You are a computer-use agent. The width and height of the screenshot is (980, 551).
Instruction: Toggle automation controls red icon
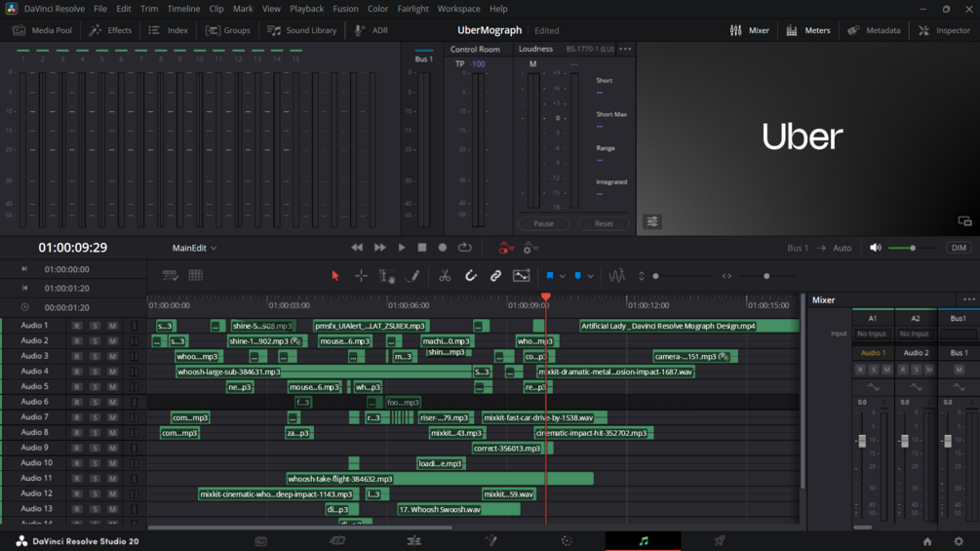(x=506, y=248)
